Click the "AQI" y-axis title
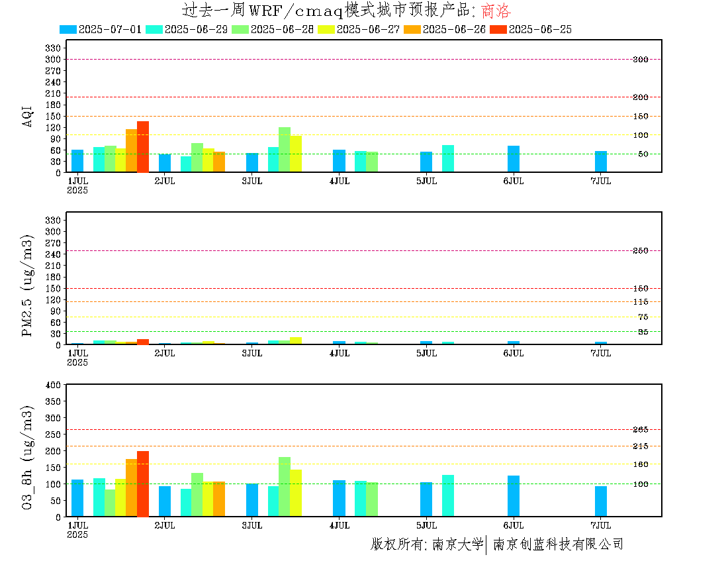The height and width of the screenshot is (563, 728). coord(27,117)
